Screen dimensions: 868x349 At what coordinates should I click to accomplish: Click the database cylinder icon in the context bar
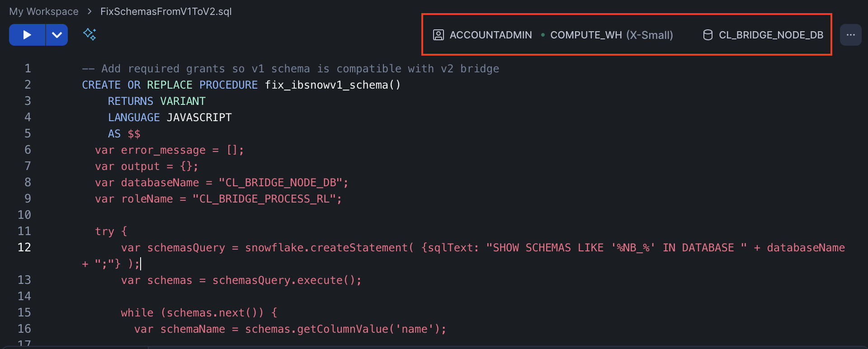708,35
